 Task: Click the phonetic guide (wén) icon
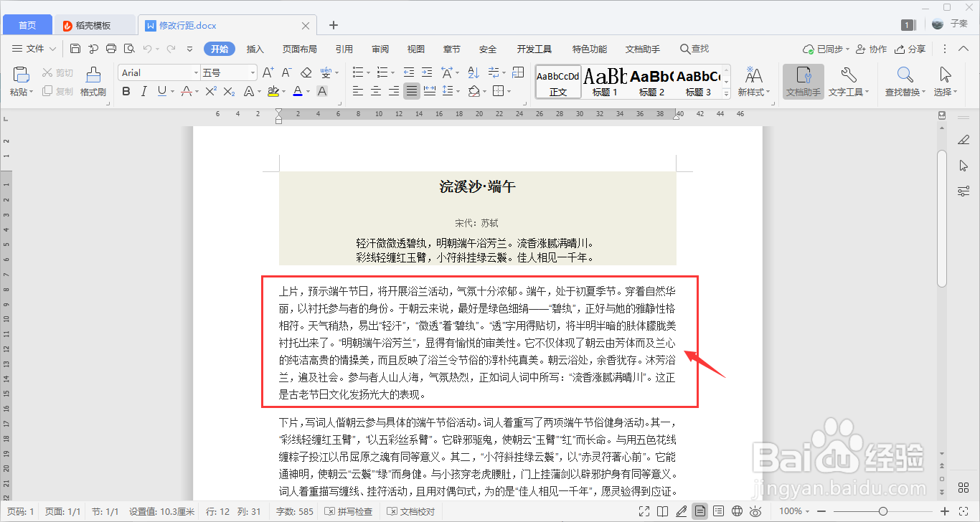pos(327,72)
